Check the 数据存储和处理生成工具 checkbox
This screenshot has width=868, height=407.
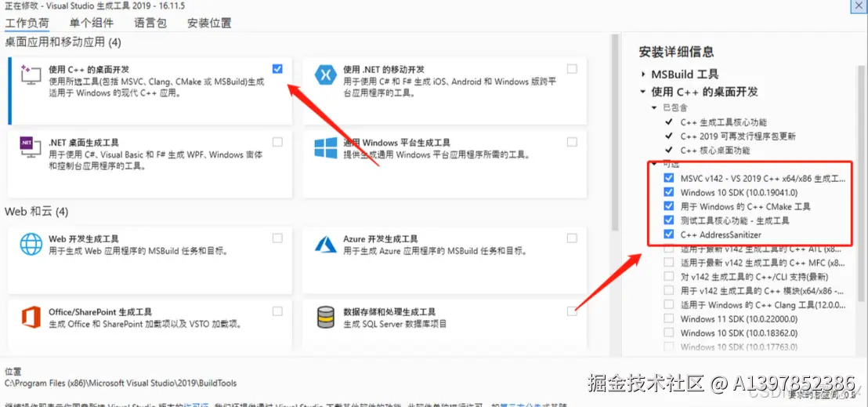[x=572, y=311]
